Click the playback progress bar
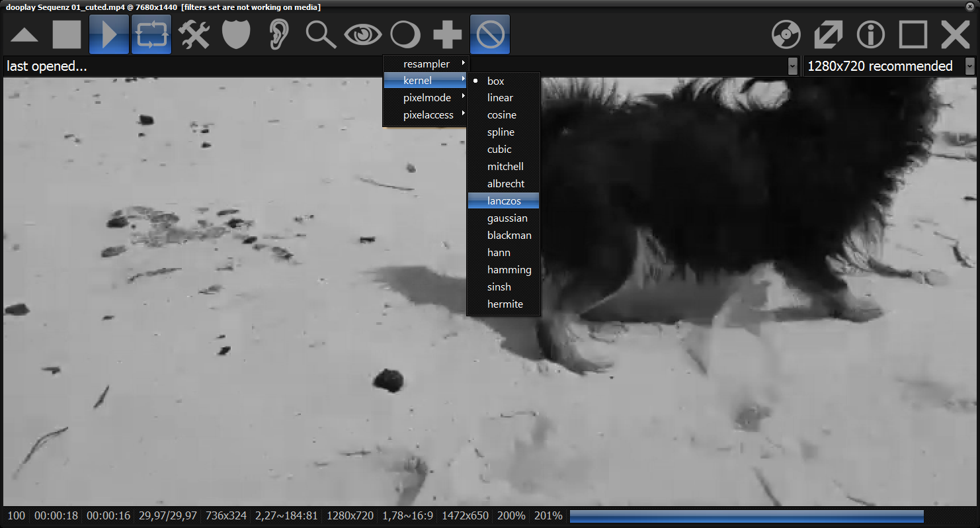 746,516
